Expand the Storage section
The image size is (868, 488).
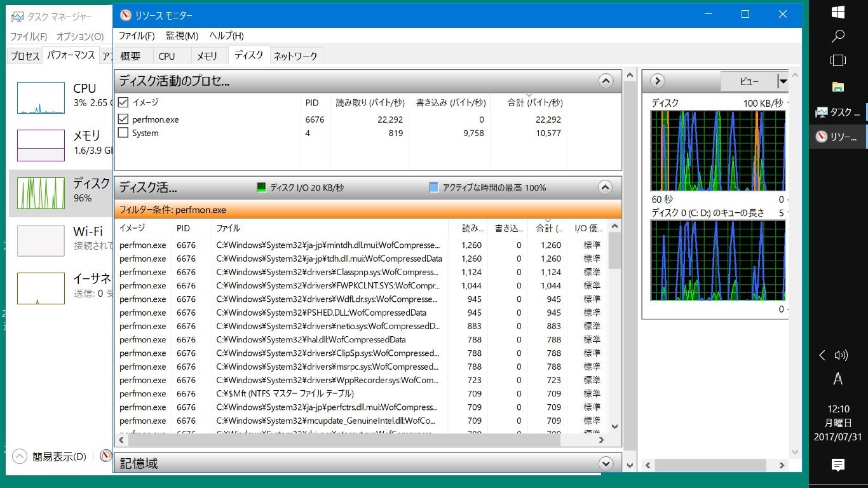(x=606, y=463)
